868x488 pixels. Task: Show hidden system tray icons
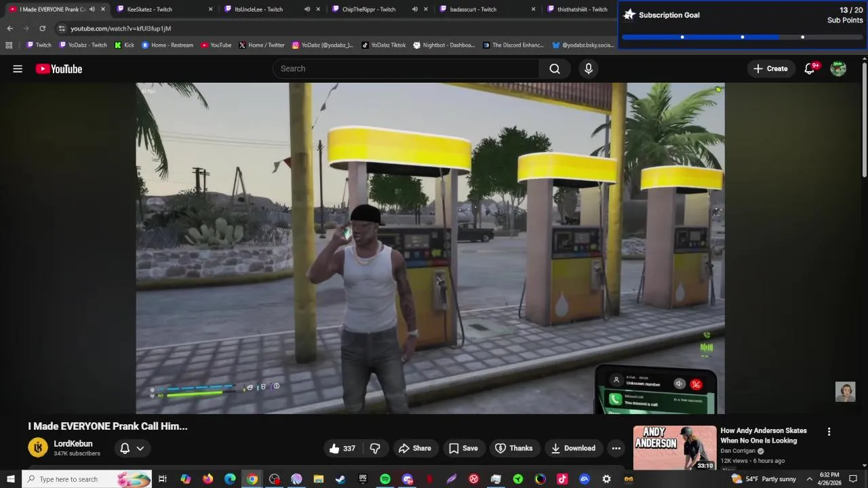809,479
